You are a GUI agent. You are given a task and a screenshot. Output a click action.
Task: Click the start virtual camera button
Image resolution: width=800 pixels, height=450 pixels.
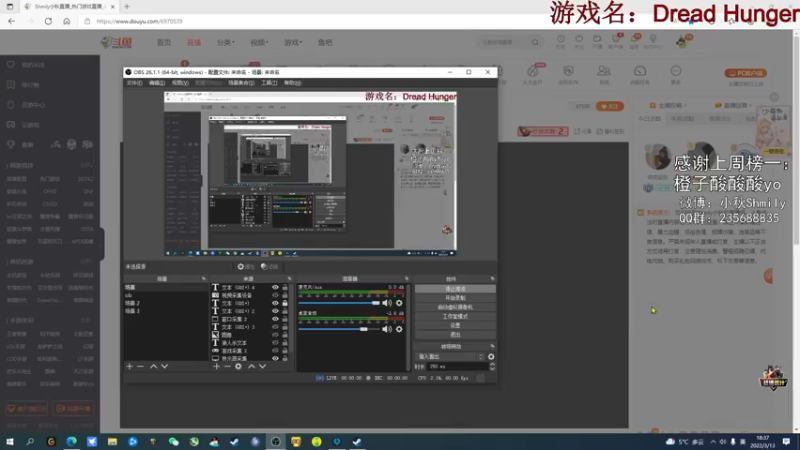[455, 307]
